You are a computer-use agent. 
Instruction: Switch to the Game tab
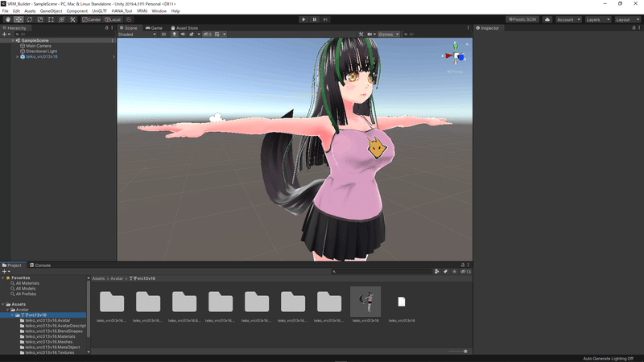(x=154, y=28)
